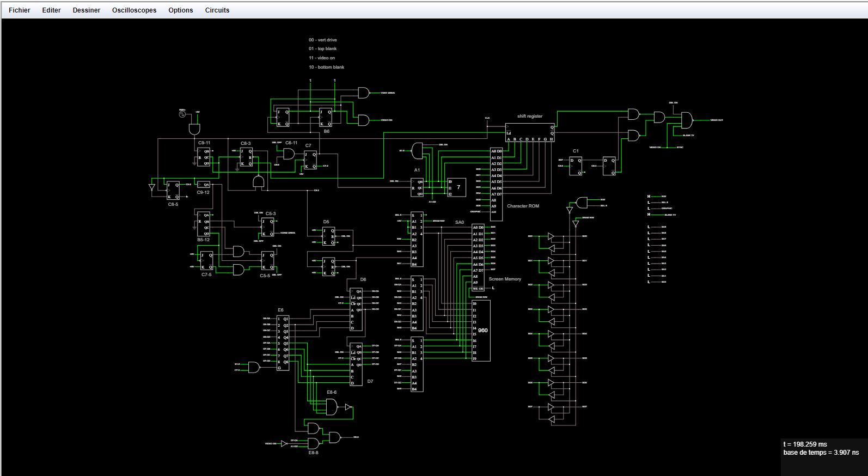
Task: Select the C9-11 counter chip
Action: point(204,157)
